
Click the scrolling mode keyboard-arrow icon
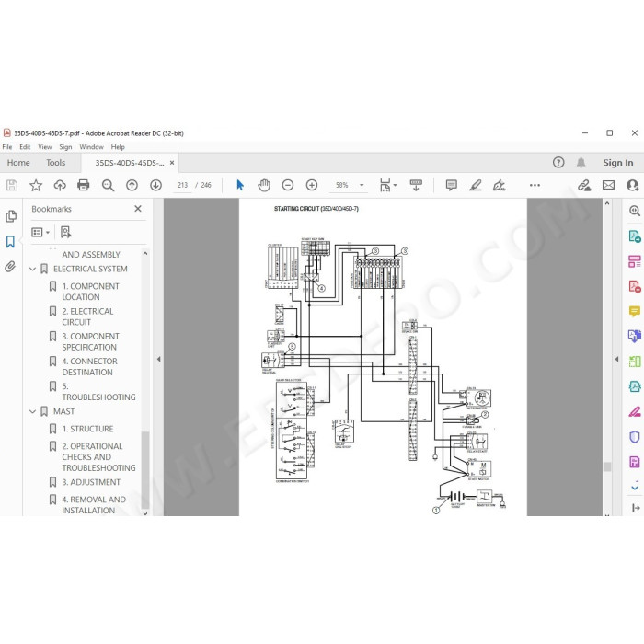click(416, 185)
